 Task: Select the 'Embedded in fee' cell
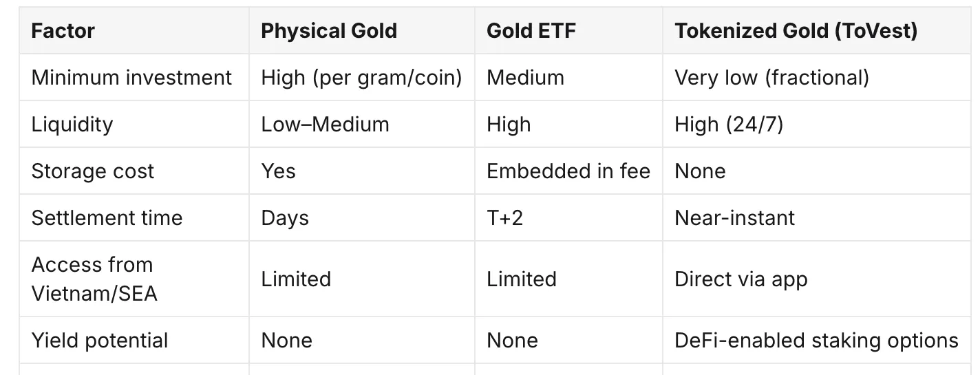pyautogui.click(x=568, y=171)
